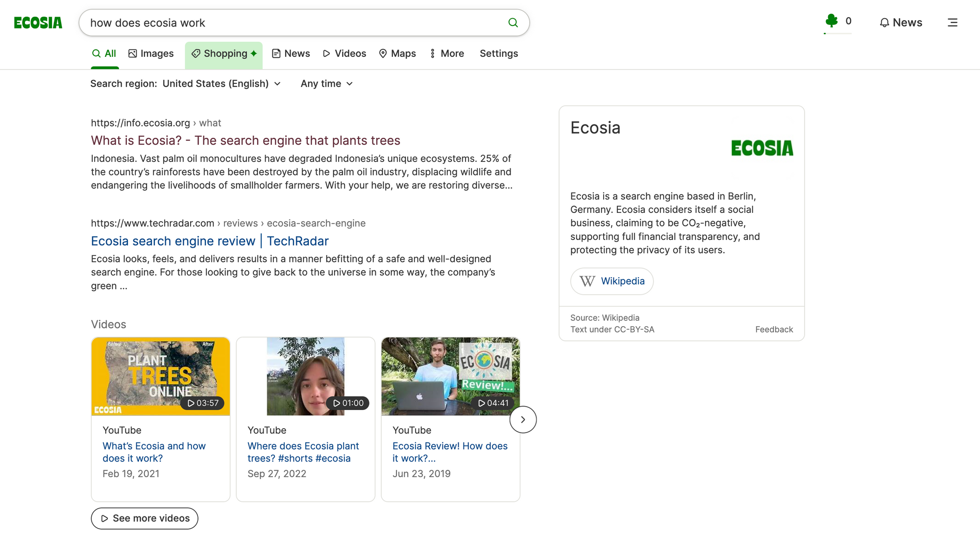980x538 pixels.
Task: Play the 'Plant Trees Online' video thumbnail
Action: tap(161, 376)
